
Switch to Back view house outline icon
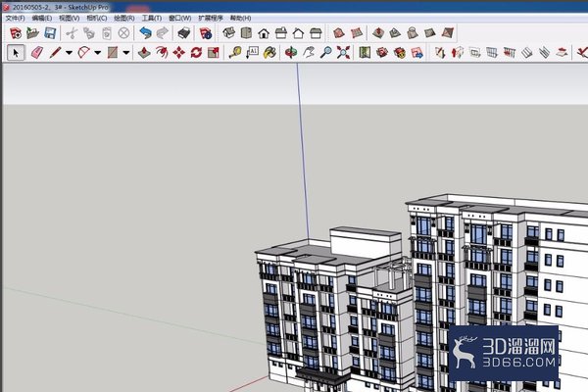click(299, 33)
